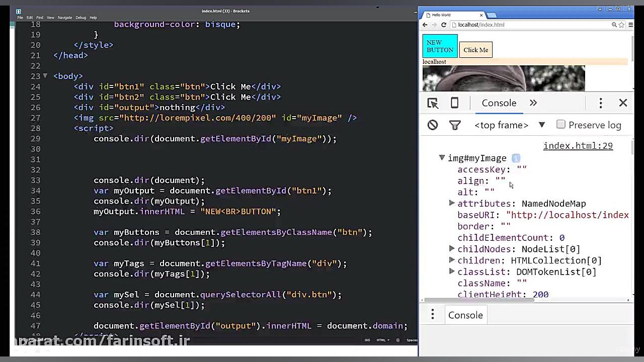
Task: Open the console filter funnel
Action: [x=455, y=125]
